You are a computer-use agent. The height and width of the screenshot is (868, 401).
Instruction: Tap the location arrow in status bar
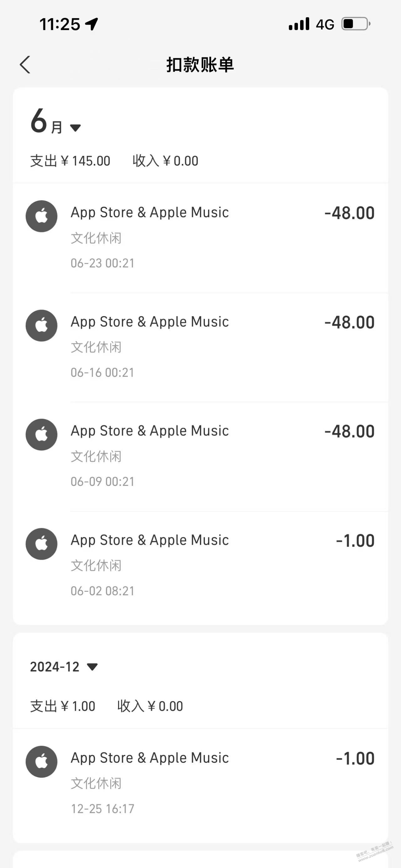click(91, 24)
